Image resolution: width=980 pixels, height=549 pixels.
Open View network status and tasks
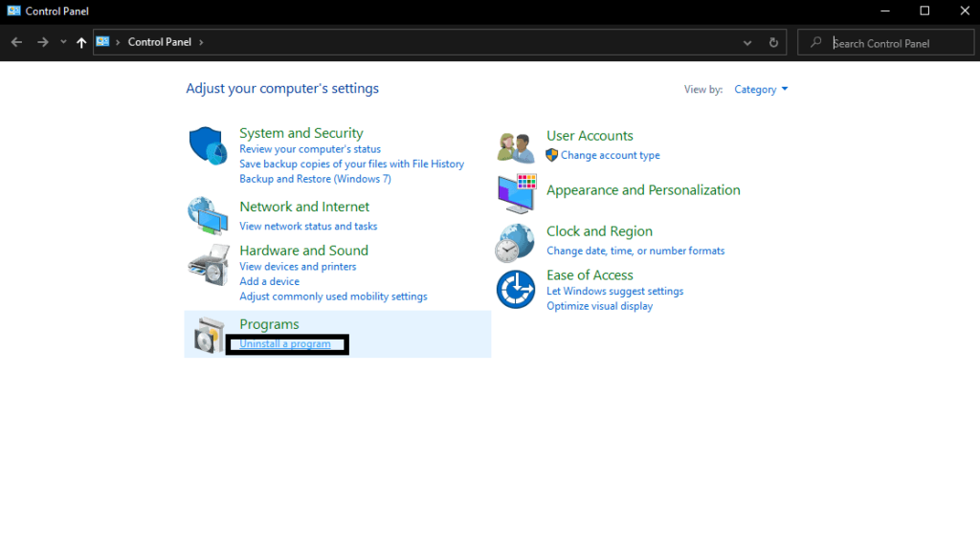(308, 226)
